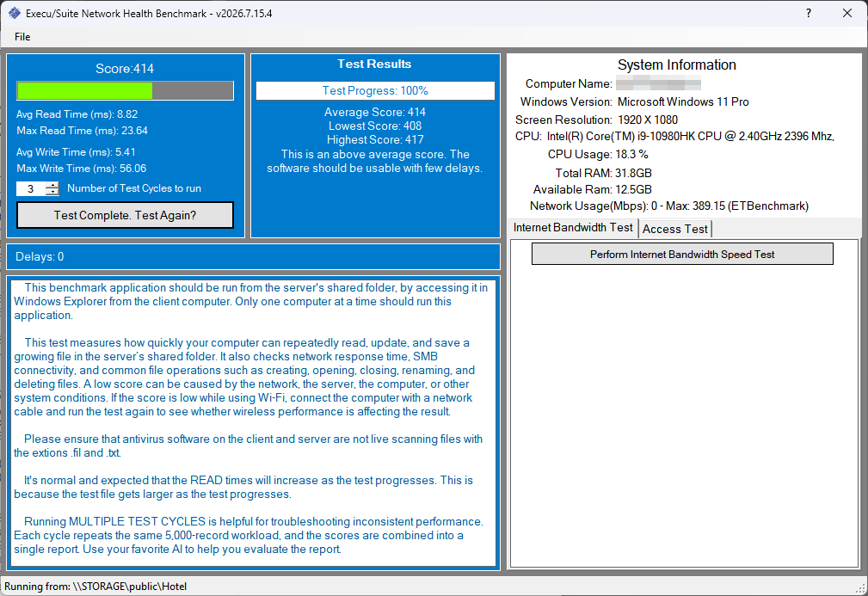Select Max Read Time (ms): 23.64 text
Screen dimensions: 868x596
pos(82,131)
